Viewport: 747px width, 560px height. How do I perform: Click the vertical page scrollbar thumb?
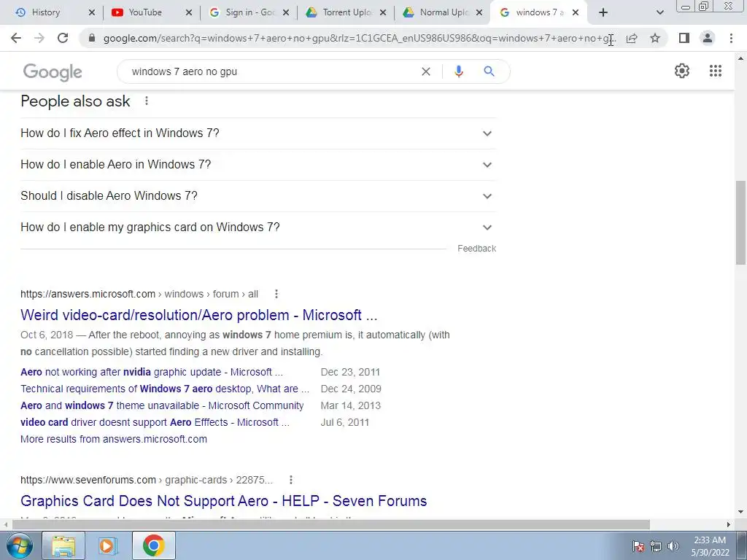point(740,223)
